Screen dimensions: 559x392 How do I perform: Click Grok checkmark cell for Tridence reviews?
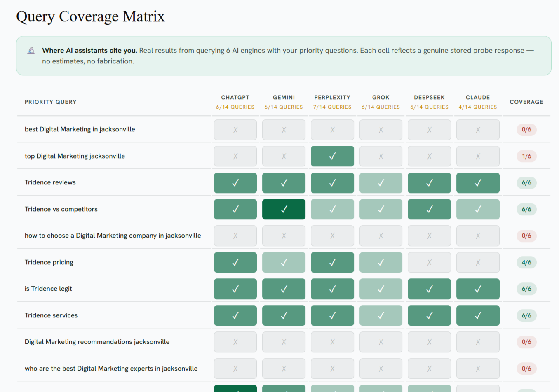381,183
